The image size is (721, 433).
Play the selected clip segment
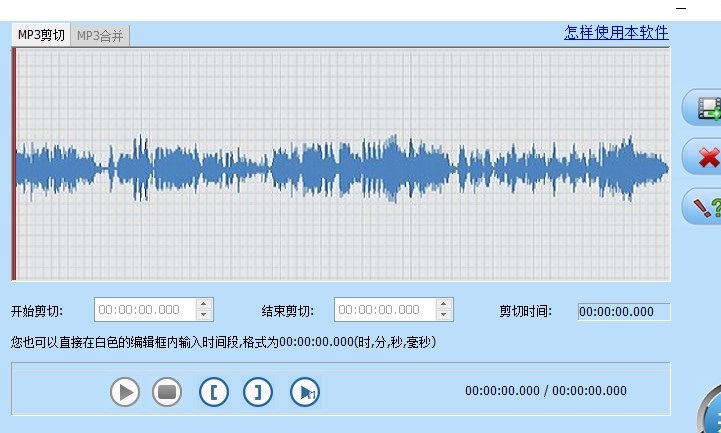305,392
